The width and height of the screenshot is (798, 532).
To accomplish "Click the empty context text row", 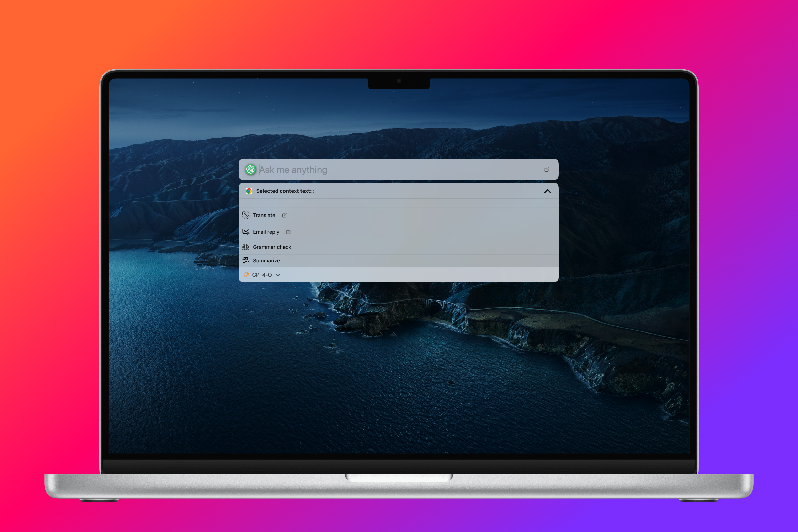I will click(398, 203).
